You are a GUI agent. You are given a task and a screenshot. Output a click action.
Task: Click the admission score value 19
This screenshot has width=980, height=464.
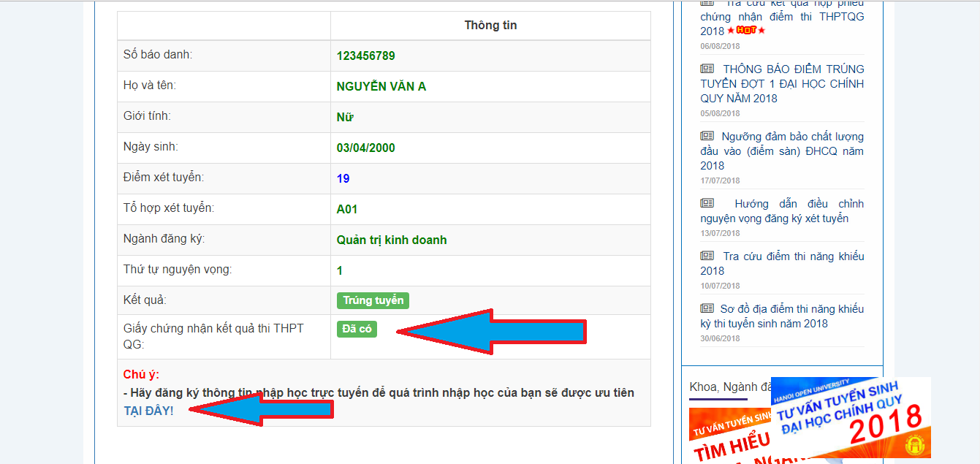pyautogui.click(x=343, y=178)
